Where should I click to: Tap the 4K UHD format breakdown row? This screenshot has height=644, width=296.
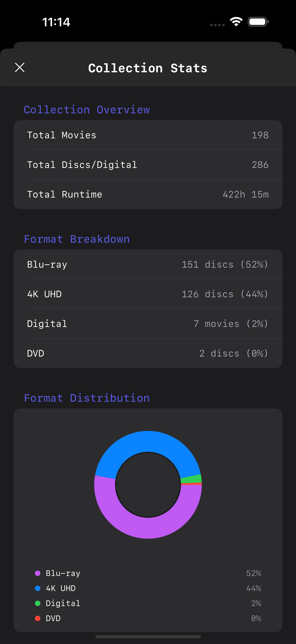point(148,294)
